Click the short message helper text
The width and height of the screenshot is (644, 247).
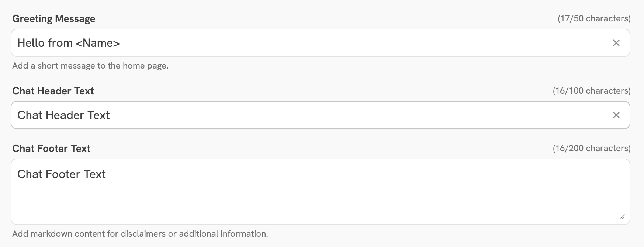click(x=90, y=66)
